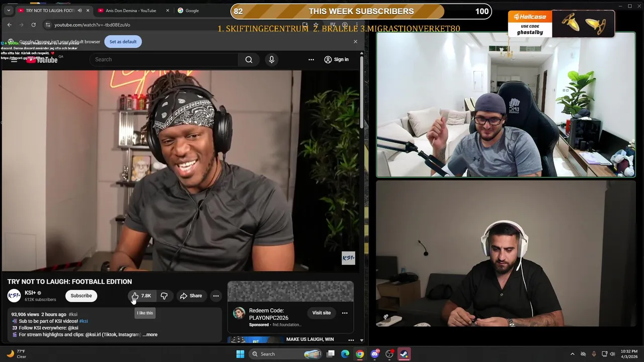Search YouTube with the magnifier button
The height and width of the screenshot is (362, 644).
[249, 59]
